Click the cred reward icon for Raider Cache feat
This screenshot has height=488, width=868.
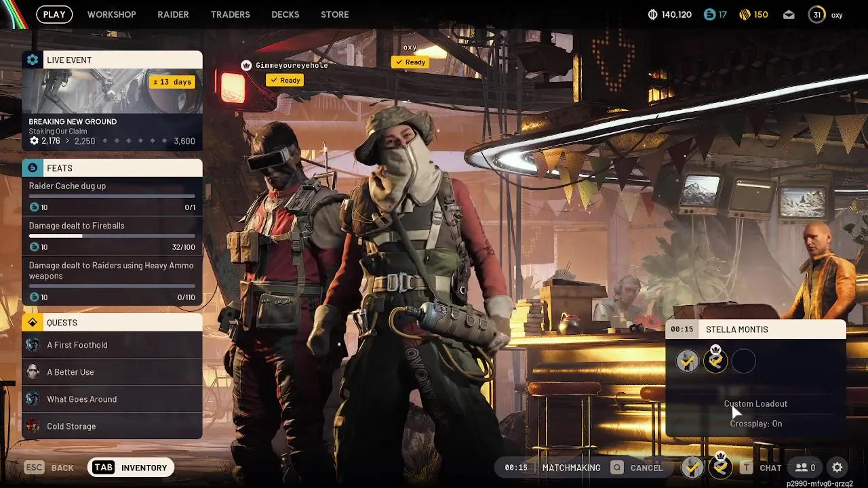34,207
